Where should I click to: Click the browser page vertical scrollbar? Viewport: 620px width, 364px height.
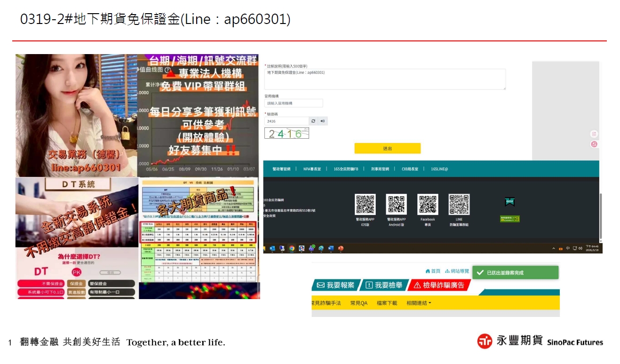(x=601, y=216)
